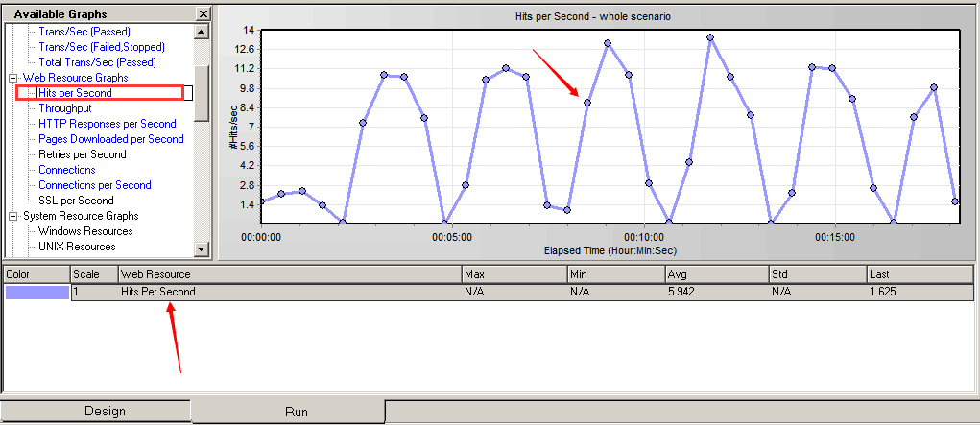Click the graph list scrollbar thumb
Viewport: 980px width, 425px height.
coord(202,93)
